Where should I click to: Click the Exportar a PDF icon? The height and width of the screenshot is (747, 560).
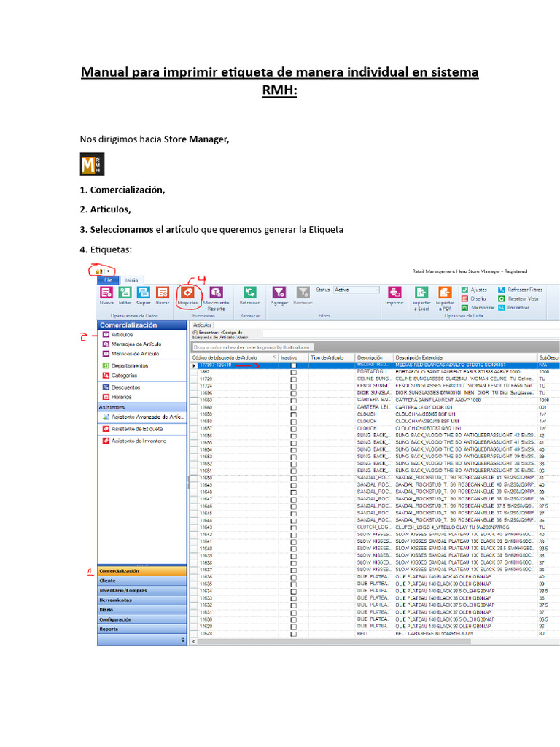(x=445, y=292)
